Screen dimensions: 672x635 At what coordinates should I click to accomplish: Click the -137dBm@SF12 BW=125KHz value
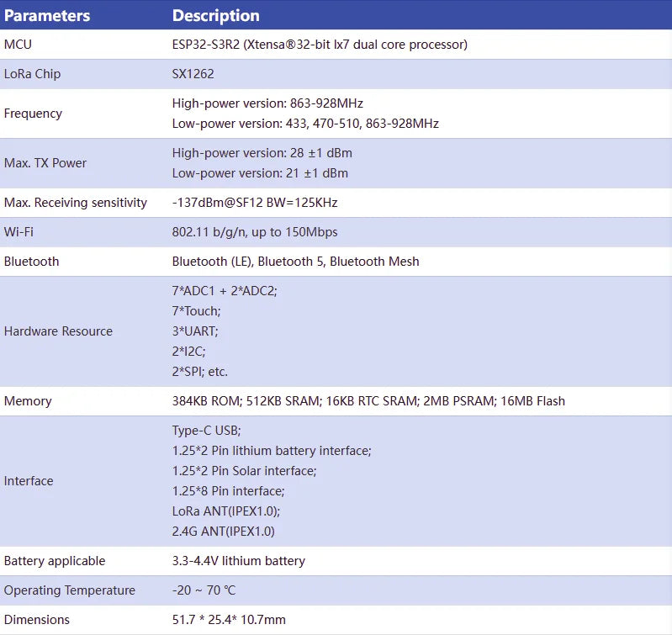255,203
